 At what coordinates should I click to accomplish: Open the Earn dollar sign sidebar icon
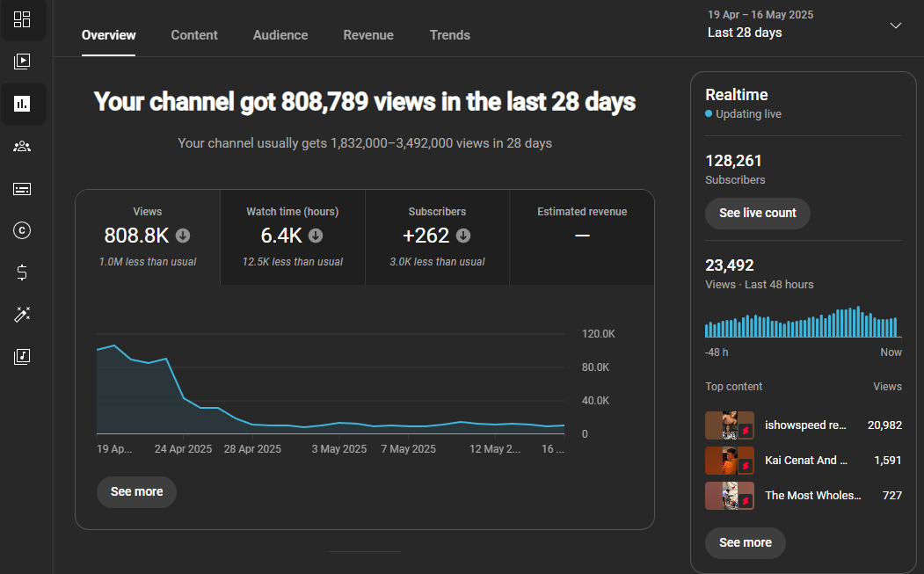(22, 272)
